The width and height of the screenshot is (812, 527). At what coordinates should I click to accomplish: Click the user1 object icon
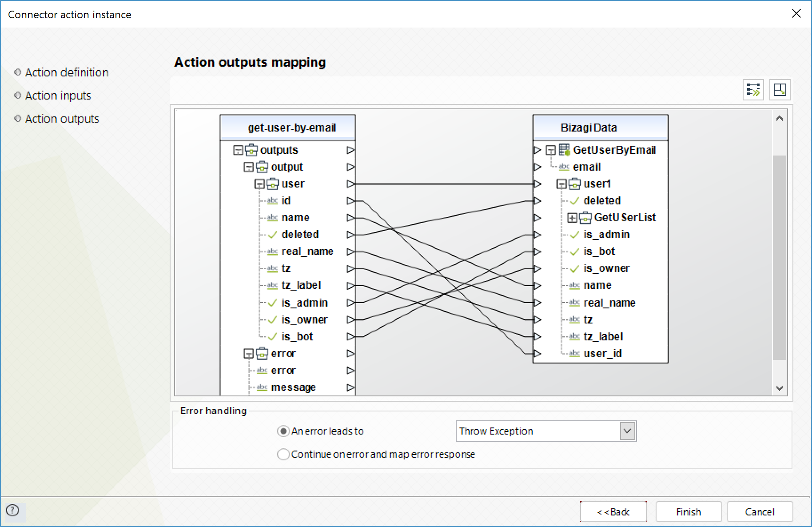click(x=575, y=184)
